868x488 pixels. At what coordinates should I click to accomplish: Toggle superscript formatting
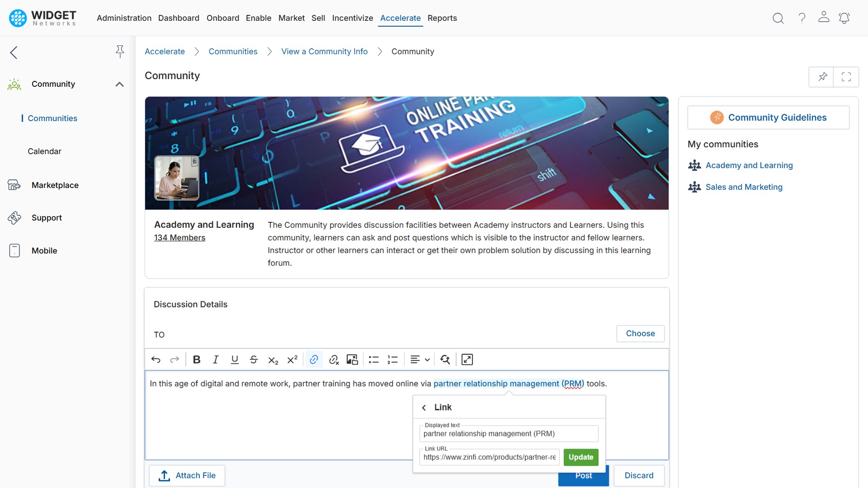pos(292,360)
